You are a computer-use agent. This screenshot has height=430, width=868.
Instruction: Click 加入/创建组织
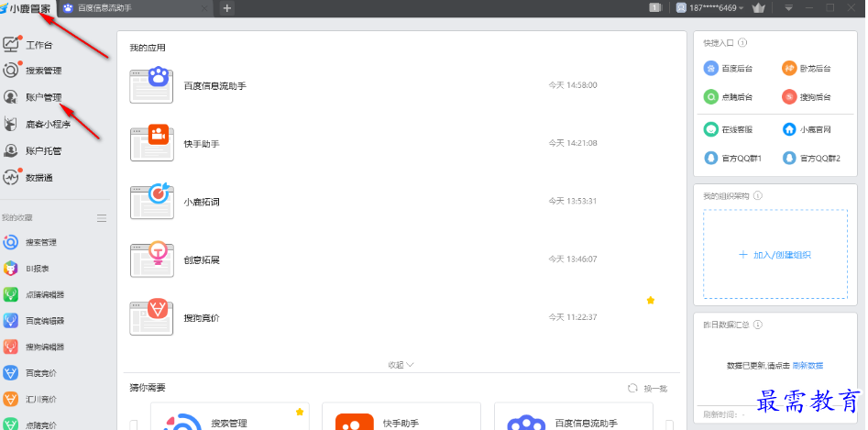[775, 255]
